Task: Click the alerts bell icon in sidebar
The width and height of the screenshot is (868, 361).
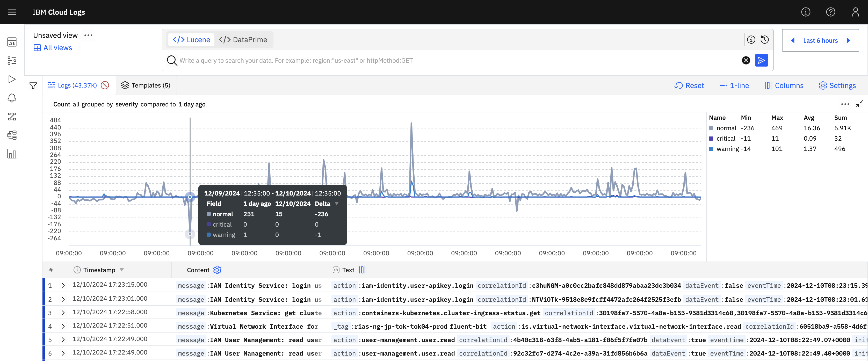Action: point(12,98)
